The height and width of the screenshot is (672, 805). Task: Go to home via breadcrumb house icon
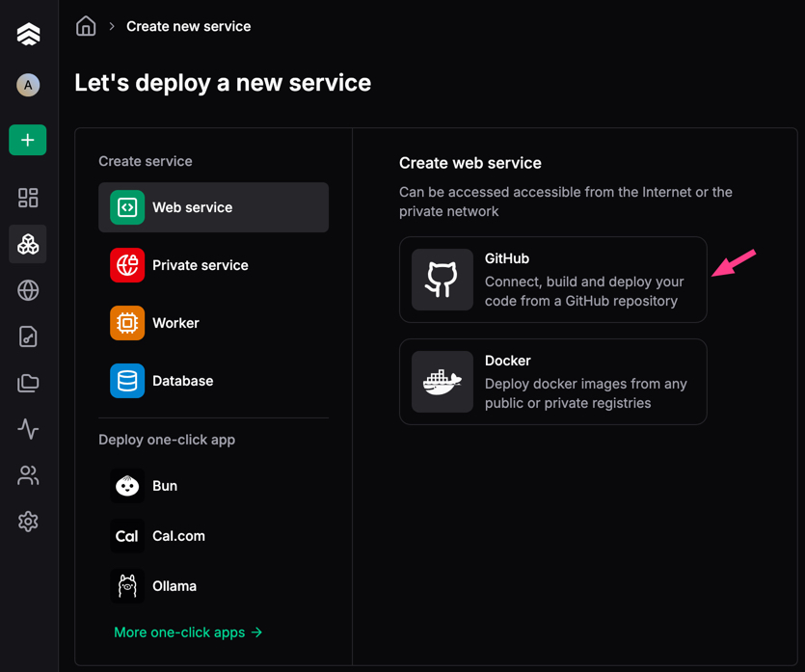(x=86, y=26)
